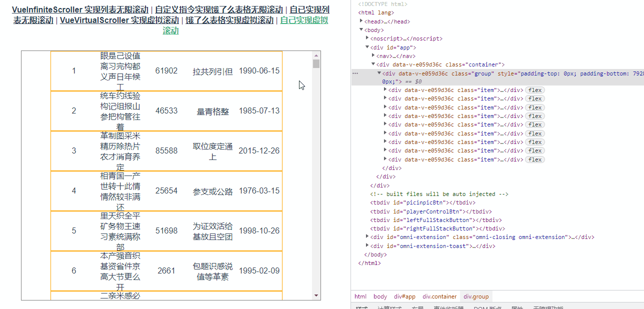This screenshot has width=644, height=309.
Task: Toggle the flex badge on the last item div
Action: [x=534, y=159]
